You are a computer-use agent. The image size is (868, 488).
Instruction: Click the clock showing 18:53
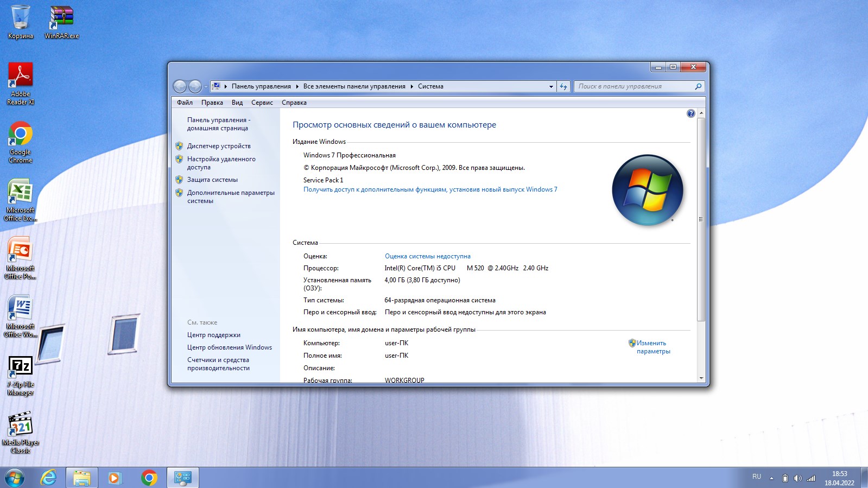[839, 474]
